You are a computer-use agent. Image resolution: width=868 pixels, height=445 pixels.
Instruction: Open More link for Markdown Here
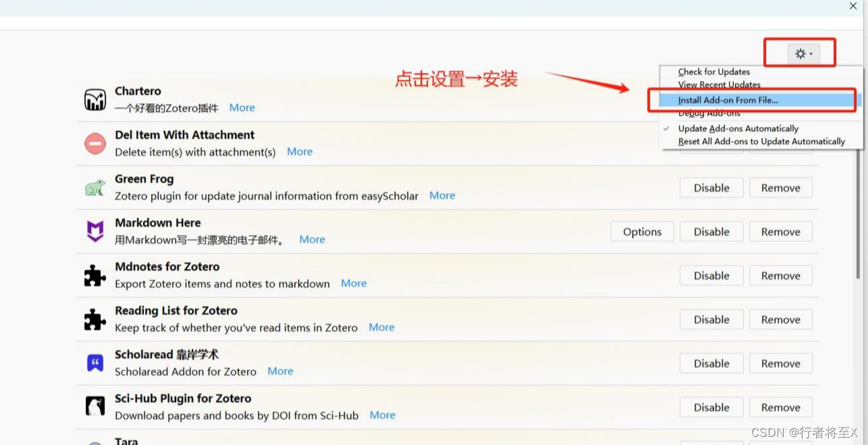[312, 239]
